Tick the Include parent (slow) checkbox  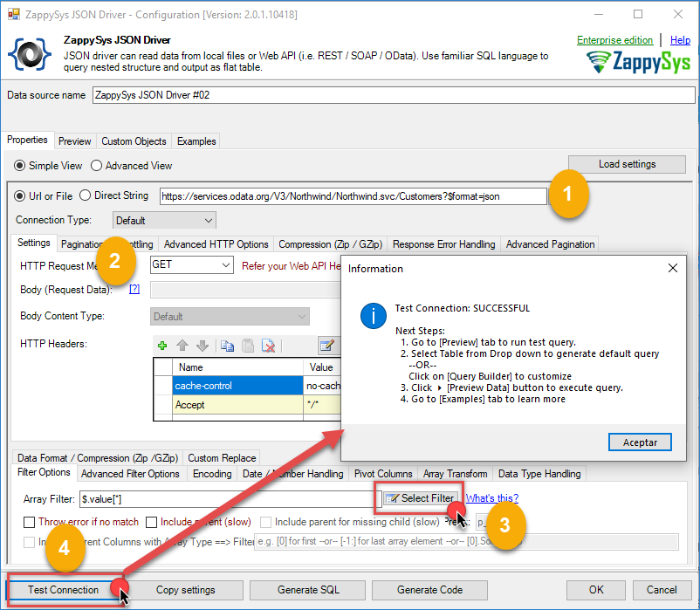[152, 522]
